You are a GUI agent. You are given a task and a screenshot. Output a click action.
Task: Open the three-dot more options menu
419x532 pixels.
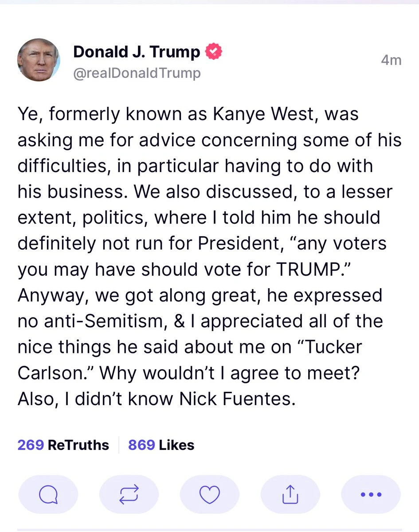tap(371, 494)
